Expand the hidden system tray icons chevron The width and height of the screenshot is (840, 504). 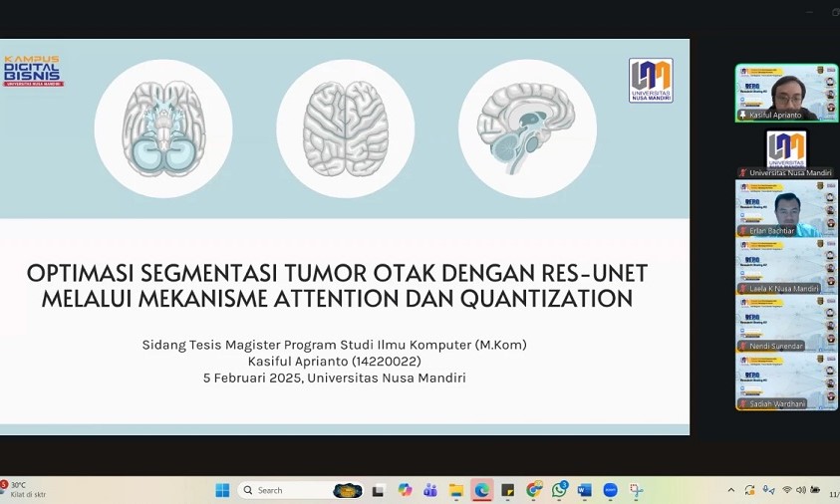[x=731, y=490]
